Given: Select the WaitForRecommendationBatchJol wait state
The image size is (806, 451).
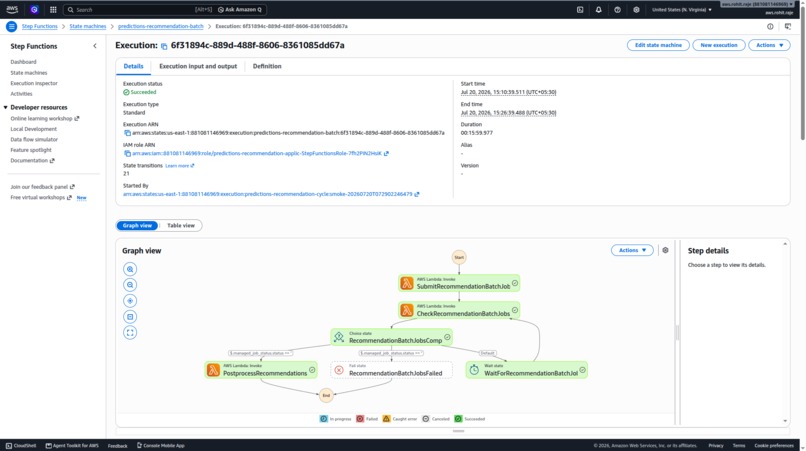Looking at the screenshot, I should click(x=526, y=370).
